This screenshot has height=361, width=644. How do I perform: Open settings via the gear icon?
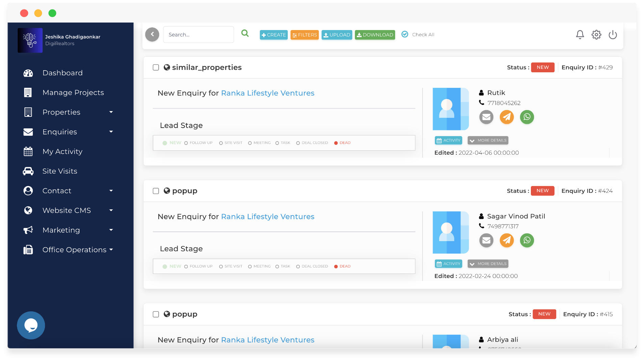click(596, 35)
